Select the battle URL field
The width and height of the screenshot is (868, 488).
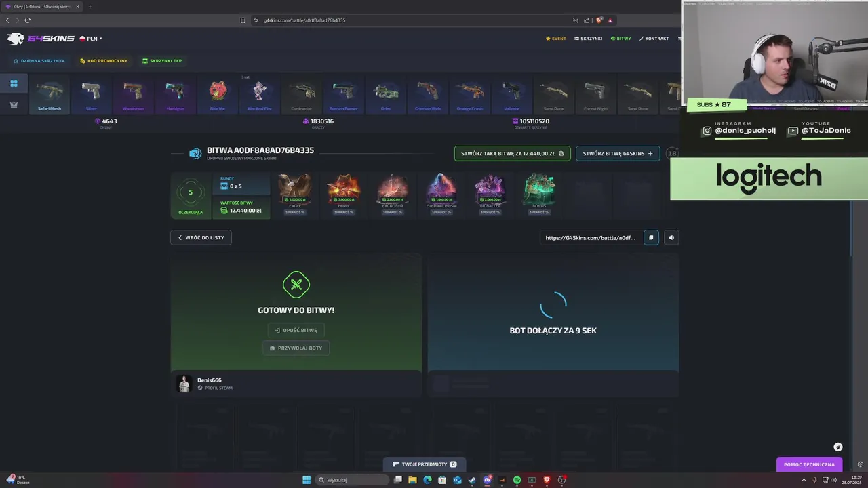click(591, 238)
